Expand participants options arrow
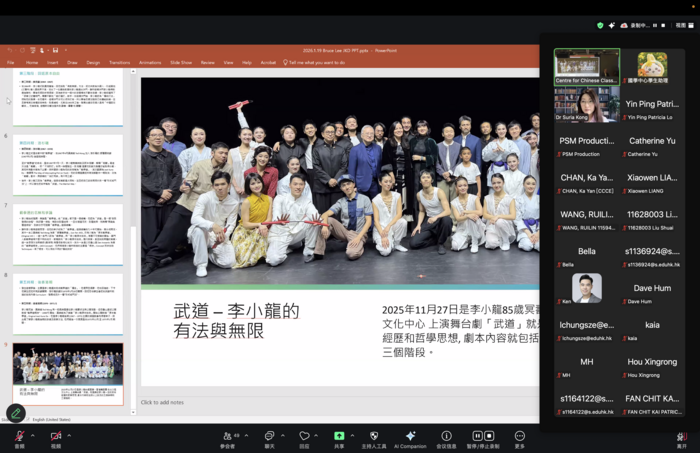Screen dimensions: 700x453 click(246, 435)
